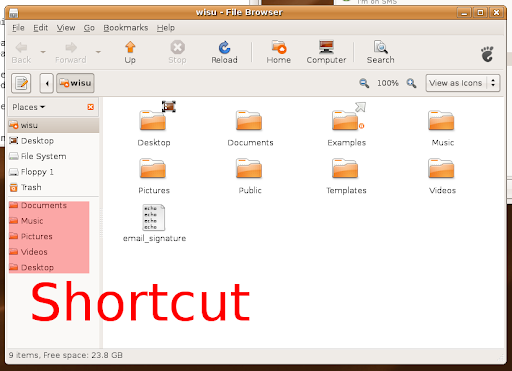The height and width of the screenshot is (371, 512).
Task: Open Desktop bookmark at sidebar bottom
Action: (x=53, y=267)
